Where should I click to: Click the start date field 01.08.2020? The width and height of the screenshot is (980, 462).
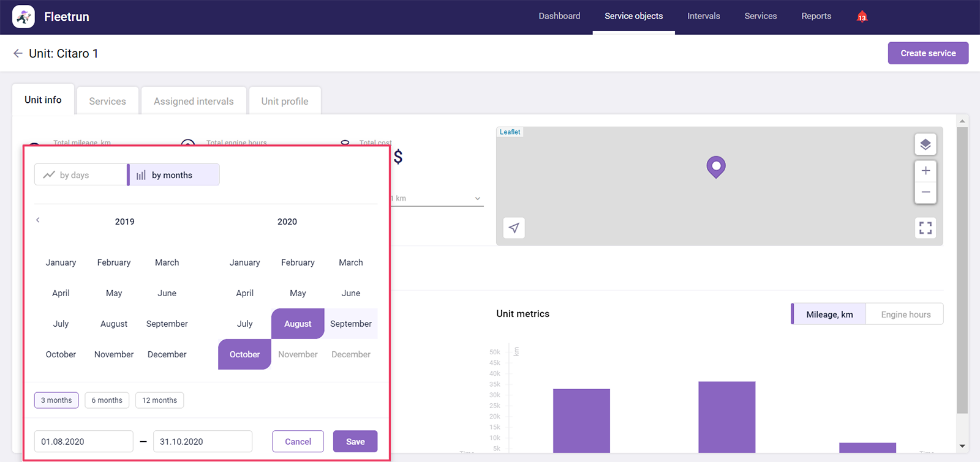click(x=83, y=442)
